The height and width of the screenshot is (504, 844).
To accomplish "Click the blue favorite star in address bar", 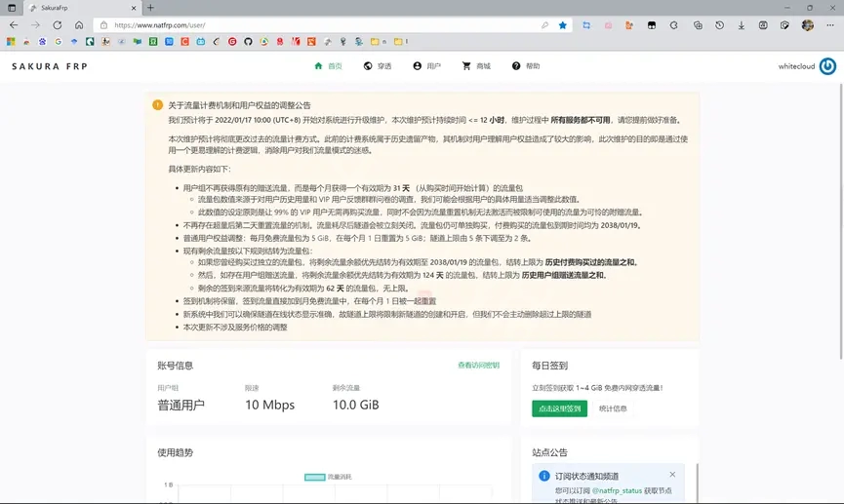I will click(563, 25).
